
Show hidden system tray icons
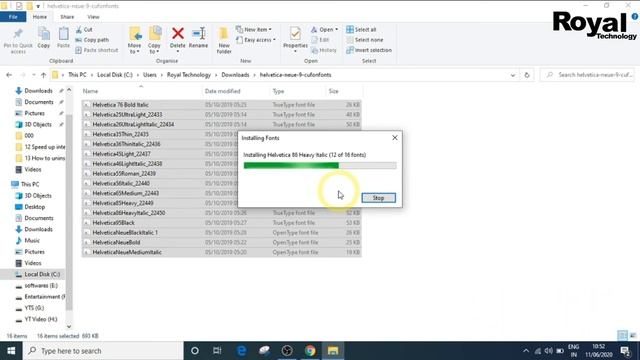click(526, 351)
